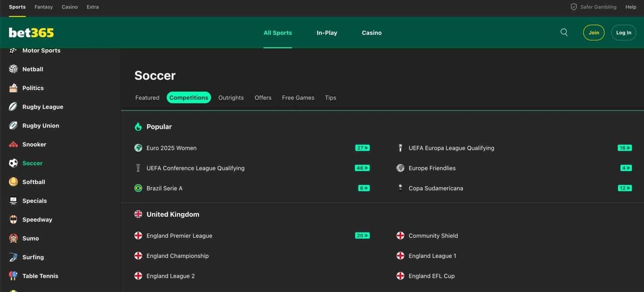Viewport: 644px width, 292px height.
Task: Click the Safer Gambling shield icon
Action: click(x=574, y=7)
